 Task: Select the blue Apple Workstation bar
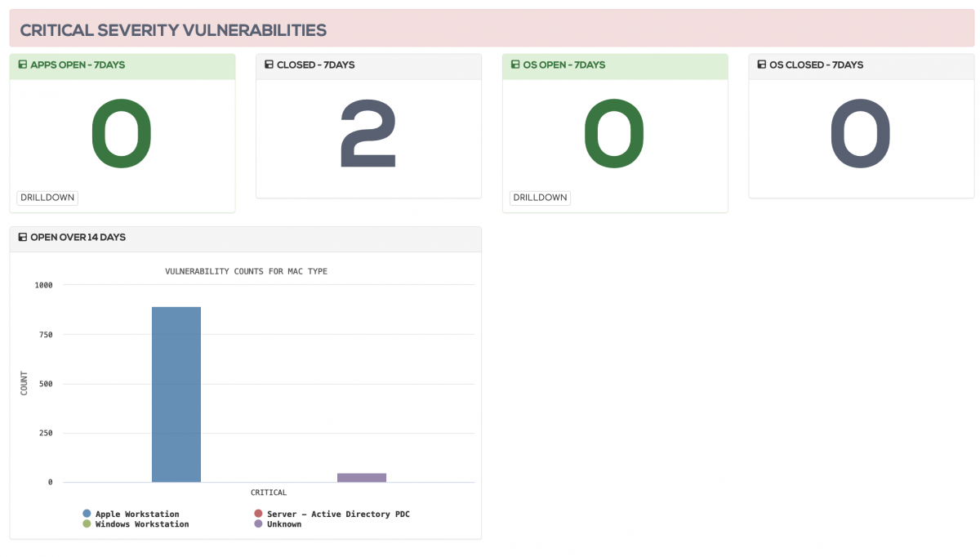[176, 392]
